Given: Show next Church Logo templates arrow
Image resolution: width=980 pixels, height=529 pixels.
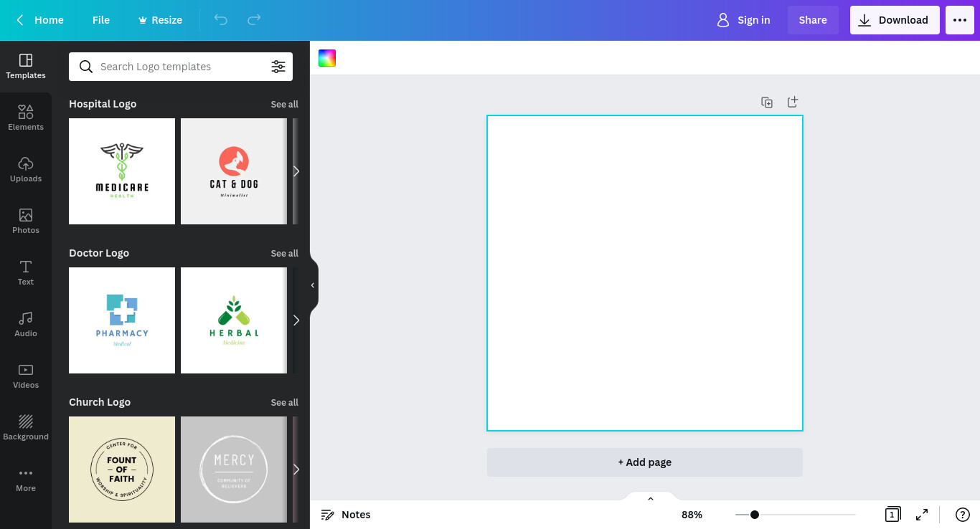Looking at the screenshot, I should click(296, 470).
